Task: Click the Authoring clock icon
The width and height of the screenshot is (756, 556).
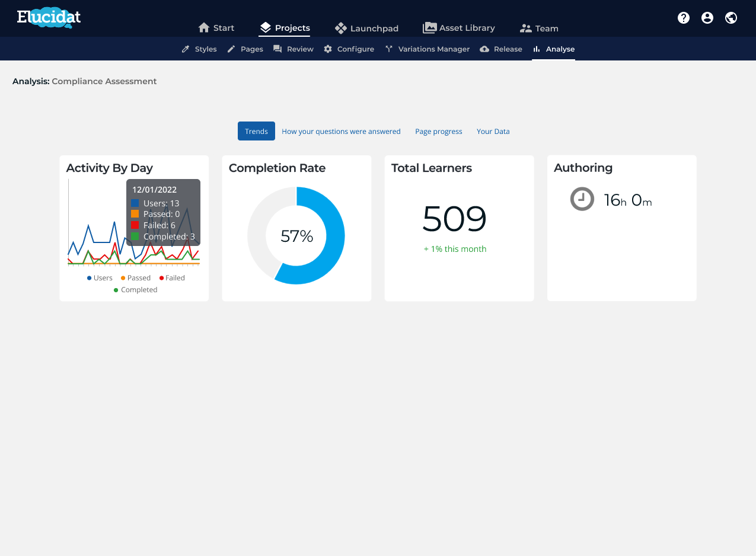Action: [x=582, y=199]
